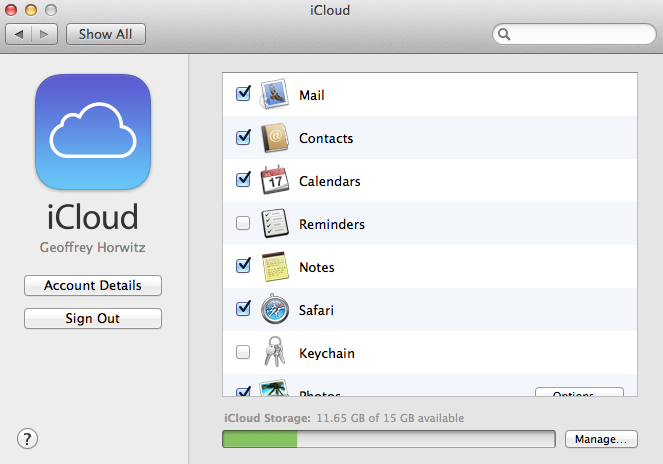Click the Safari compass icon
The width and height of the screenshot is (663, 464).
(275, 309)
